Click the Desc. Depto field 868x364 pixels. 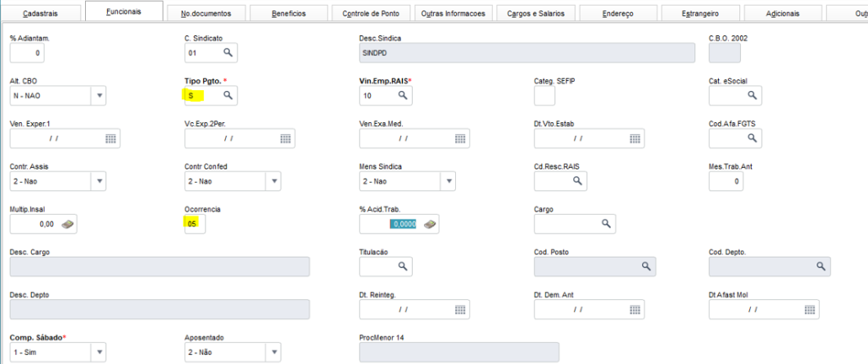pyautogui.click(x=160, y=309)
